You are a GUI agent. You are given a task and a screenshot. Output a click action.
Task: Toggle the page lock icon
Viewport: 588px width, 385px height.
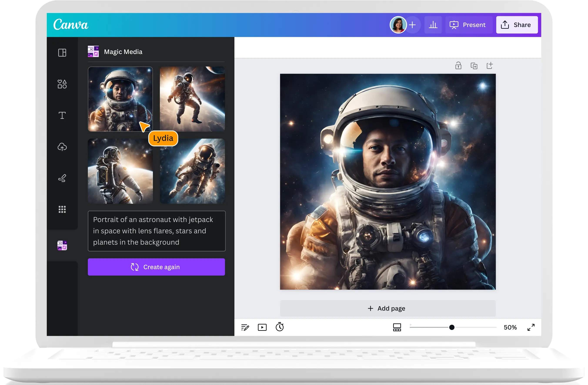pos(458,66)
